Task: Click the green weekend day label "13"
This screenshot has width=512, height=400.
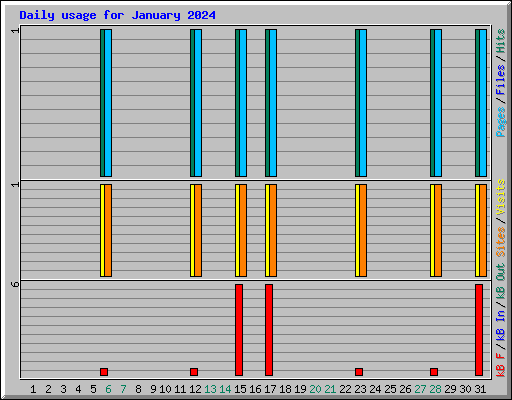Action: [210, 389]
